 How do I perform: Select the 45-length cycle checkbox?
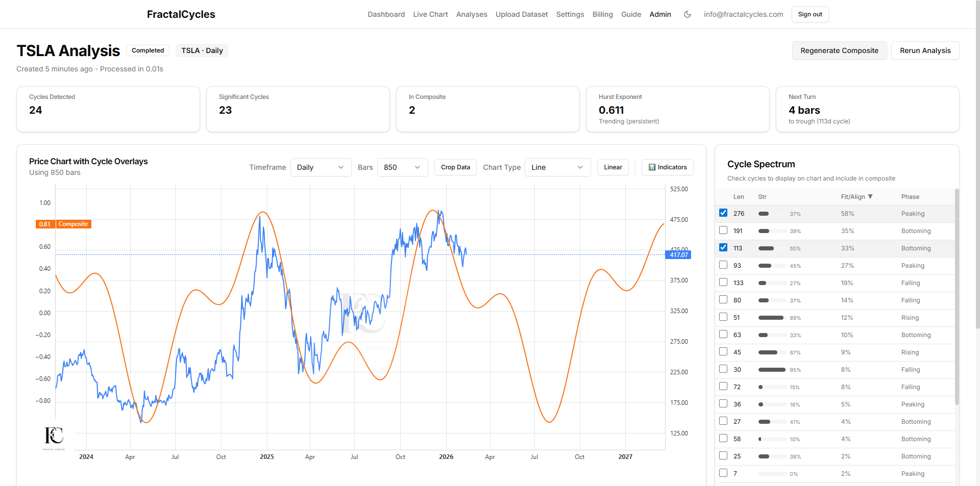(723, 352)
